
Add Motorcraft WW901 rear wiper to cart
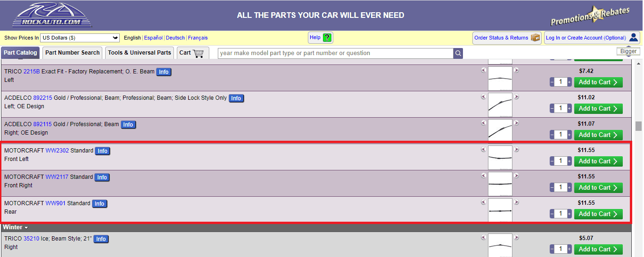(597, 214)
